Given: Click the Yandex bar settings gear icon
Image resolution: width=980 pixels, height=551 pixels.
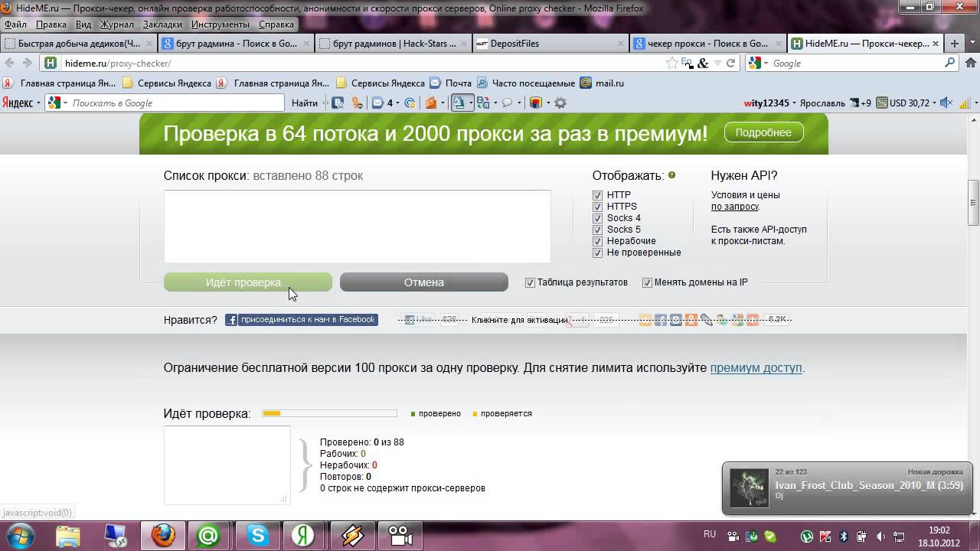Looking at the screenshot, I should click(560, 103).
